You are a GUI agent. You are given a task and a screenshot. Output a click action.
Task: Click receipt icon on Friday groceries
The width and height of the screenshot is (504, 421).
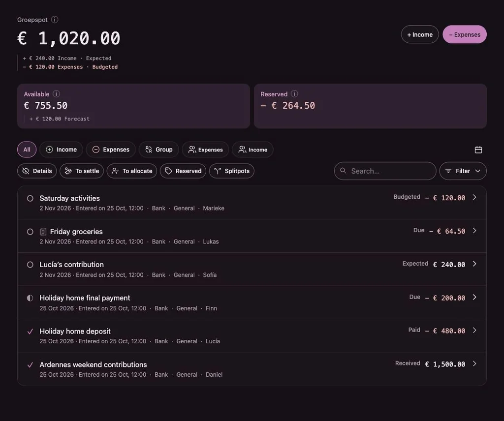[x=43, y=232]
